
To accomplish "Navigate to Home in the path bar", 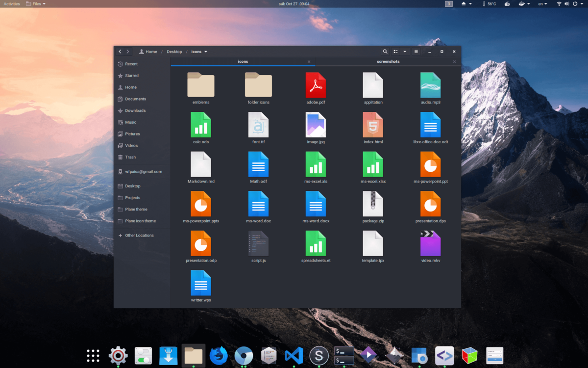I will [148, 52].
